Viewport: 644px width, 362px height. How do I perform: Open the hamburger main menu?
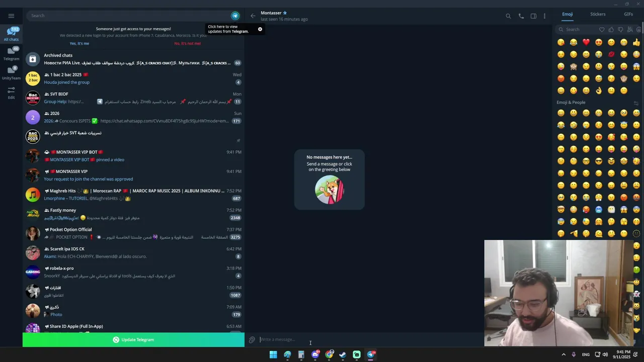[x=11, y=16]
